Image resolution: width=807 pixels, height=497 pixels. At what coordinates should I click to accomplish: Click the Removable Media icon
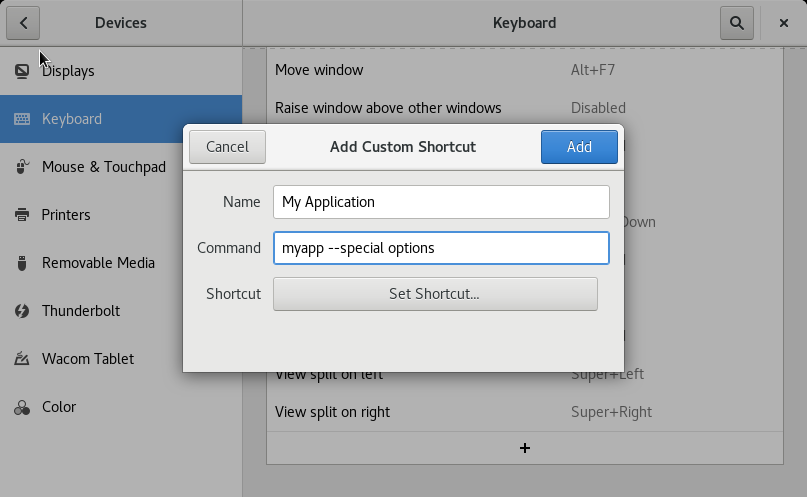22,263
